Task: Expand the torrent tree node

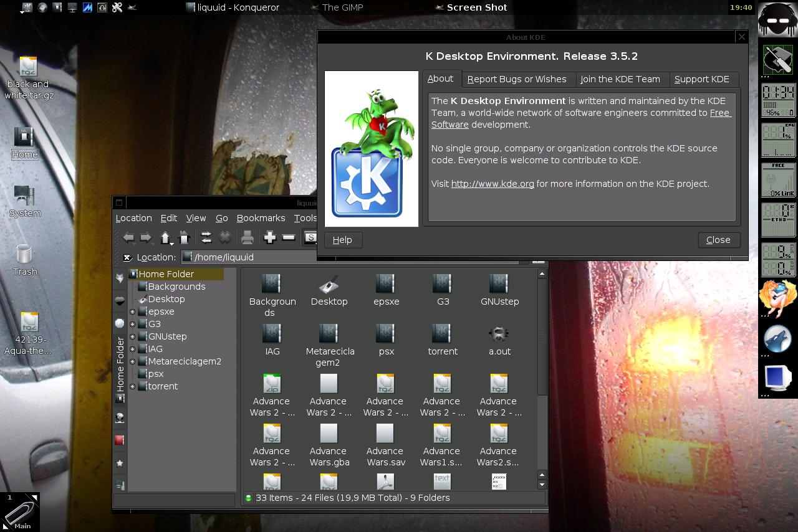Action: (x=132, y=386)
